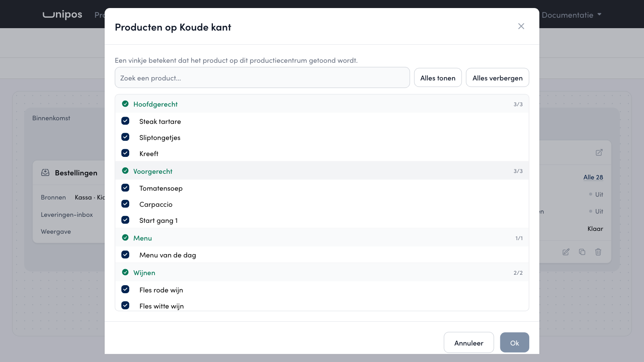
Task: Click the Hoofdgerecht green check circle icon
Action: coord(125,104)
